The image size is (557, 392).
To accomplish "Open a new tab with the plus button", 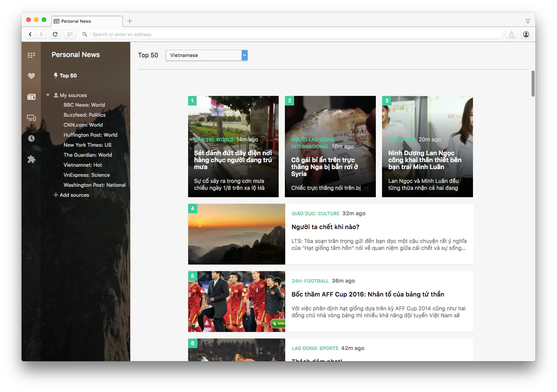I will coord(130,21).
